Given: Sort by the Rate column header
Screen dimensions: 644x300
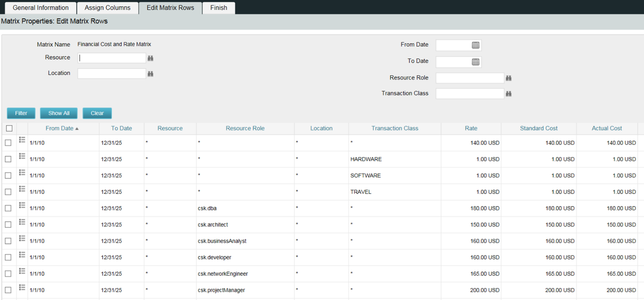Looking at the screenshot, I should [471, 128].
